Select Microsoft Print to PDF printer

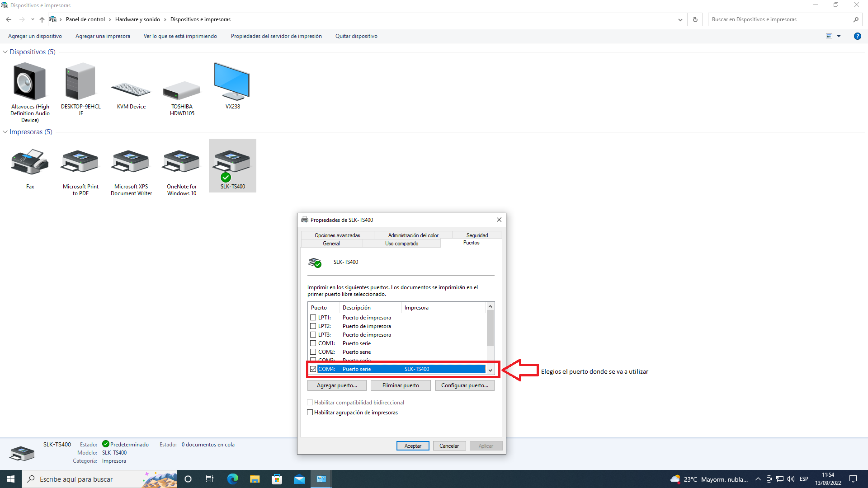pos(80,163)
